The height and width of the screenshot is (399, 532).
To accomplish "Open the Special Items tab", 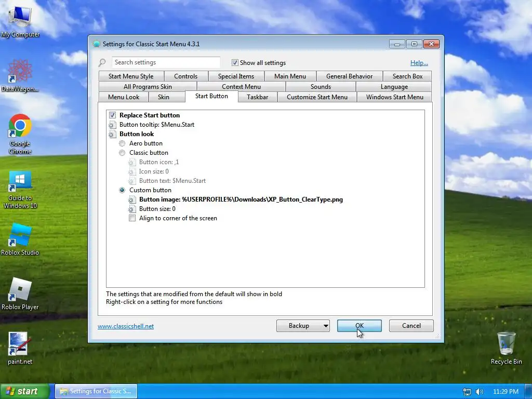I will point(236,76).
